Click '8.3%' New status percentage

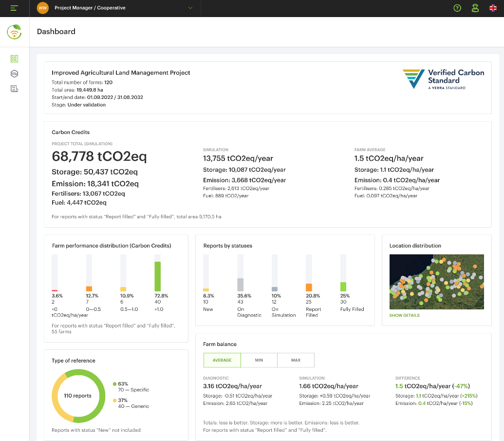click(x=208, y=296)
